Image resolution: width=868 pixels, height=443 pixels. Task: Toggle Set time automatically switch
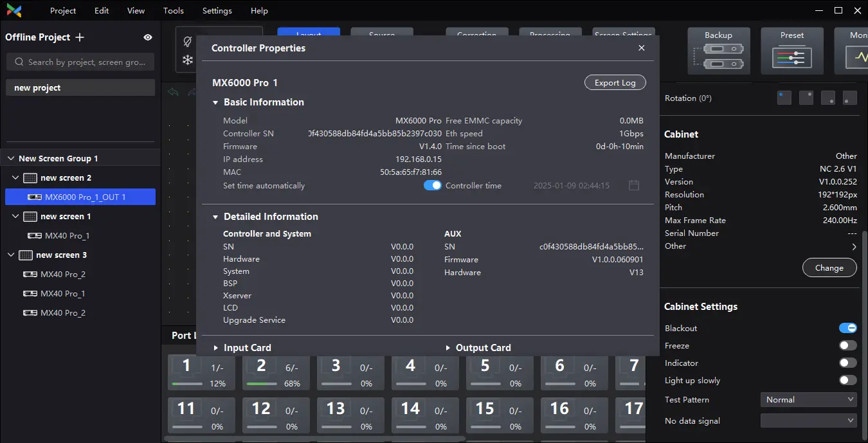click(x=433, y=185)
